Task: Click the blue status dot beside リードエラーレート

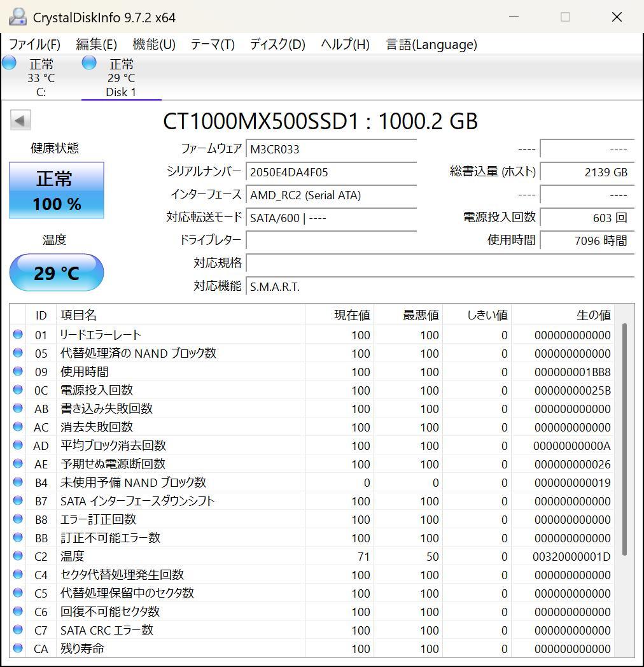Action: (x=17, y=335)
